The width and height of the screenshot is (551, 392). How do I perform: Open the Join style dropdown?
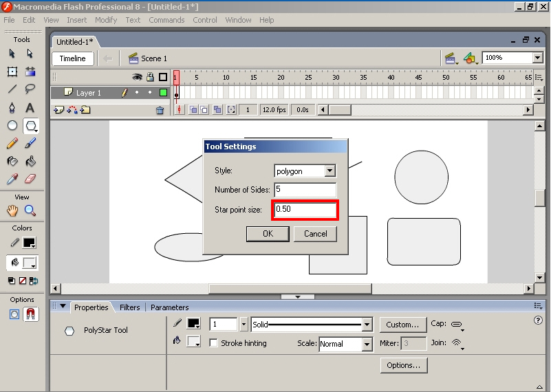pyautogui.click(x=457, y=343)
